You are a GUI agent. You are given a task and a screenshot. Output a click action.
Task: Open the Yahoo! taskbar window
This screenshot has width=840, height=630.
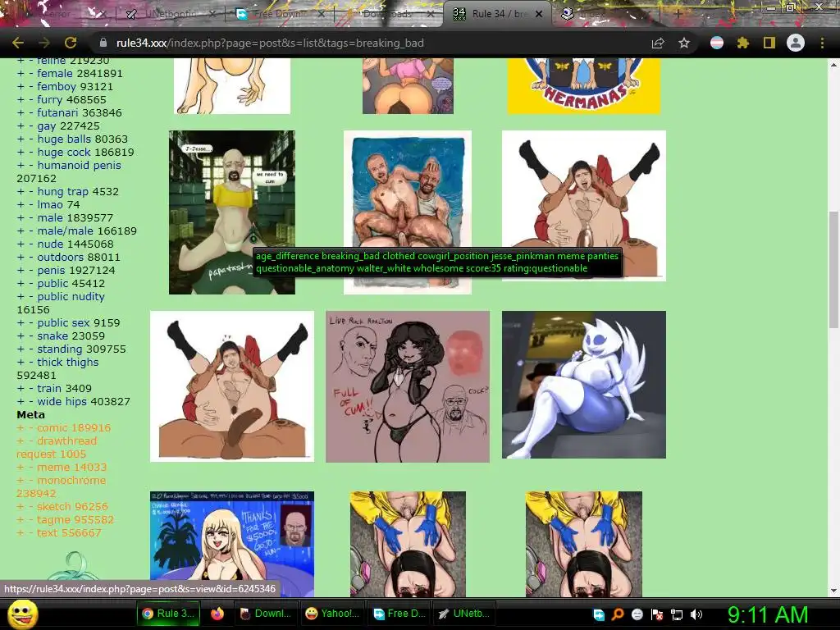tap(331, 614)
